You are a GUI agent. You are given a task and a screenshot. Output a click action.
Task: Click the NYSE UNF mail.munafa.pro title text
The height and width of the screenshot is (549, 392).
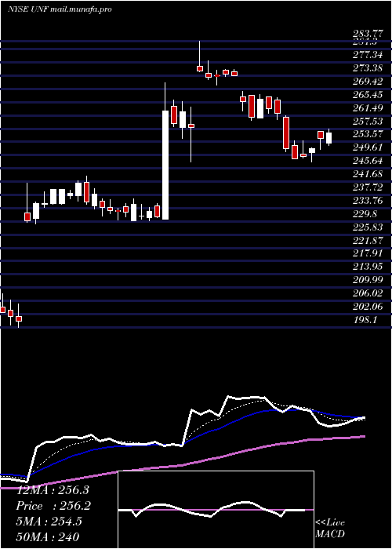pos(60,9)
